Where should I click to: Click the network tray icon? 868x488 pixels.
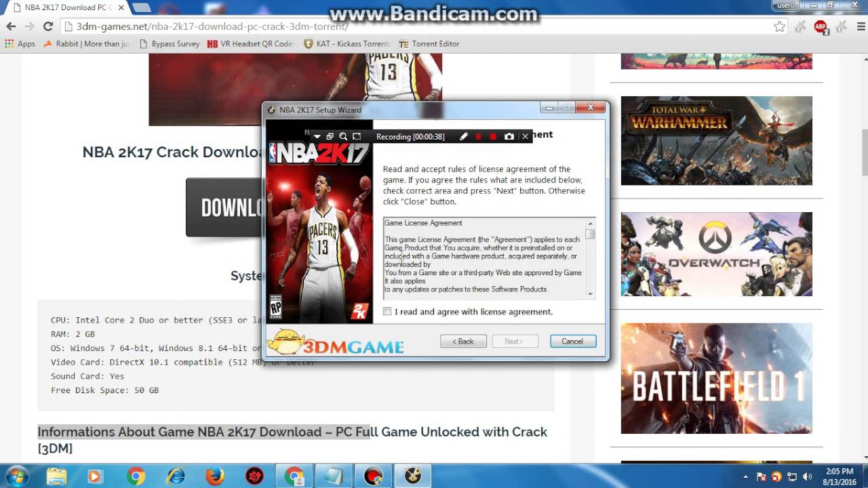coord(792,476)
